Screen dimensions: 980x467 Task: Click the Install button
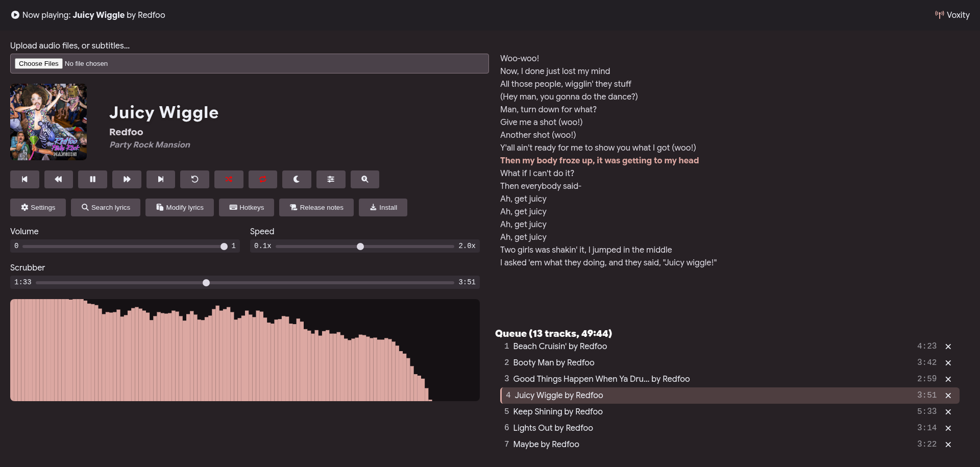(x=383, y=207)
